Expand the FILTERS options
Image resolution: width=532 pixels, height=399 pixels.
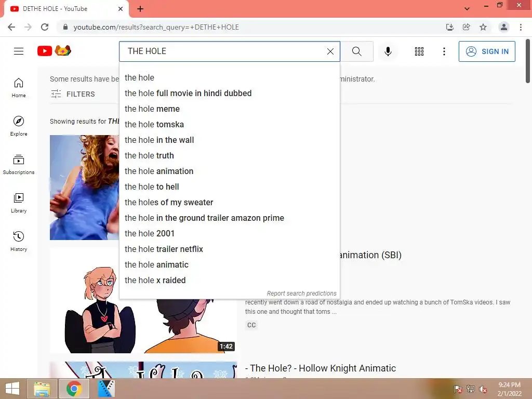point(73,94)
